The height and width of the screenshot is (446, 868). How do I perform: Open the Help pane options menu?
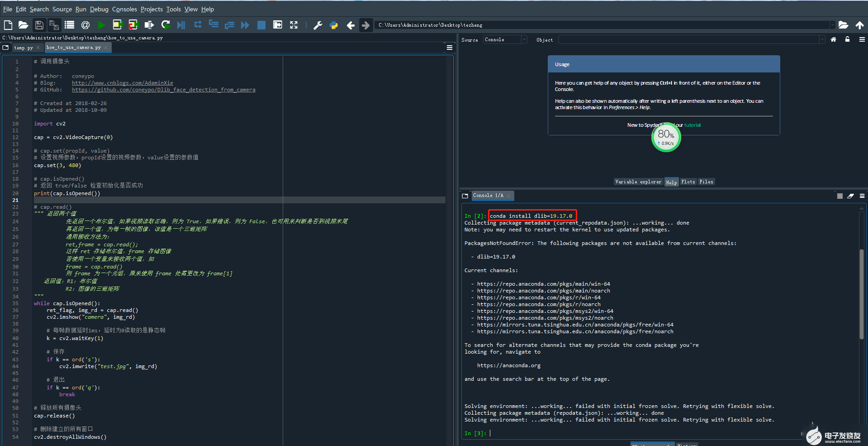(862, 39)
